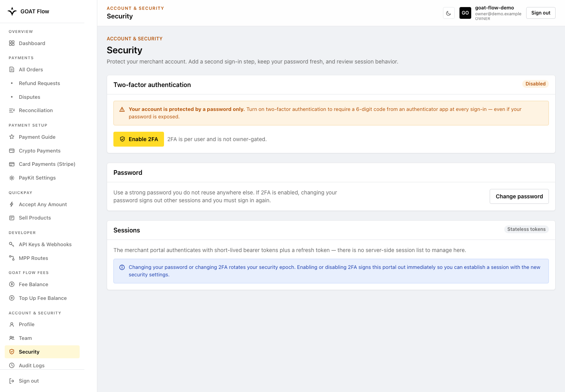Click the Payment Guide star icon
The height and width of the screenshot is (392, 565).
click(12, 137)
